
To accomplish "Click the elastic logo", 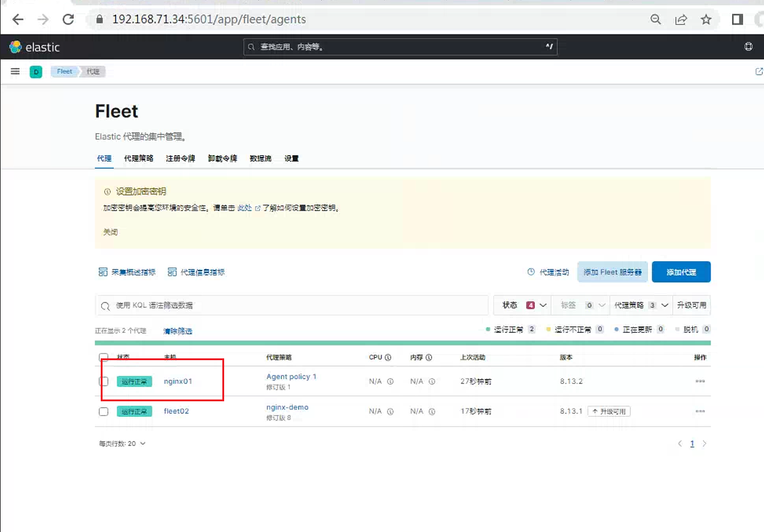I will click(x=34, y=47).
